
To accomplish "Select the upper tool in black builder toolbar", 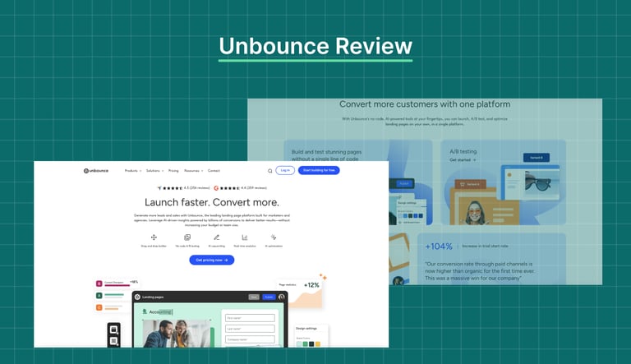I will point(114,329).
